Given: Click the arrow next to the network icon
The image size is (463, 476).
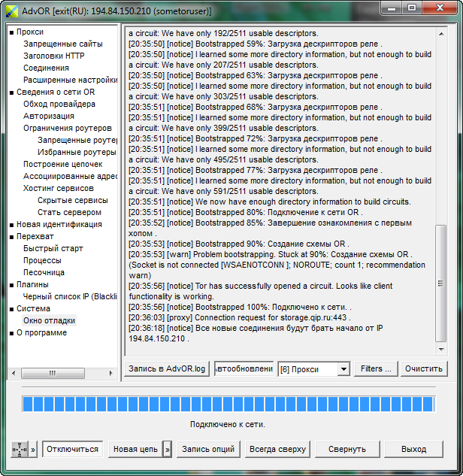Looking at the screenshot, I should (x=32, y=449).
